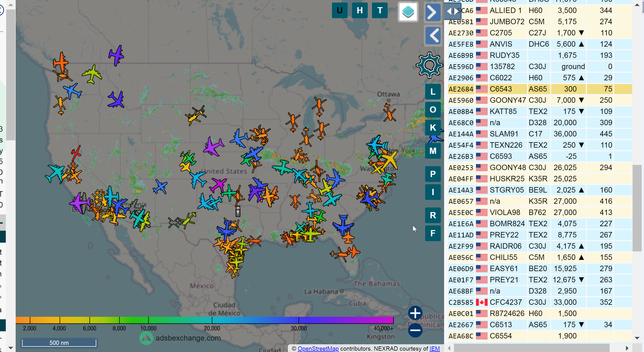Toggle the O button on map
Screen dimensions: 644x352
point(433,110)
